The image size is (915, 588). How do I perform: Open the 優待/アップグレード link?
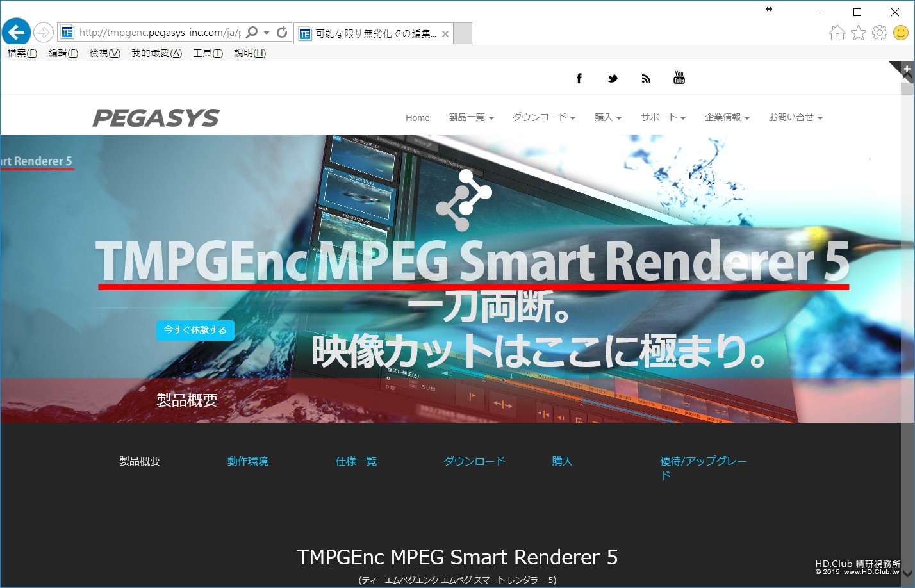(704, 468)
